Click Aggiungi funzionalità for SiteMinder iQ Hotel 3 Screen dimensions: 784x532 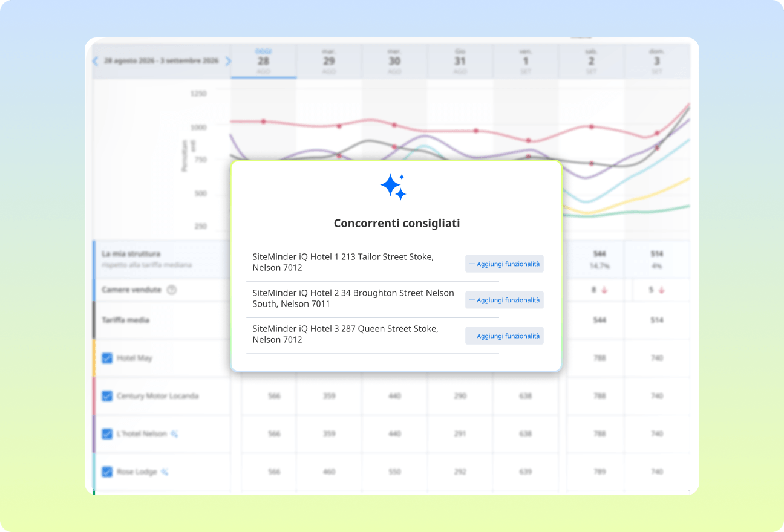pos(504,336)
